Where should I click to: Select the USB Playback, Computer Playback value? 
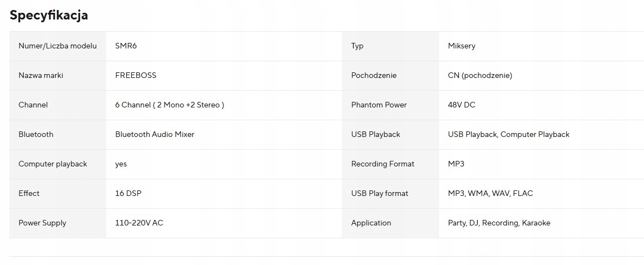pos(508,134)
